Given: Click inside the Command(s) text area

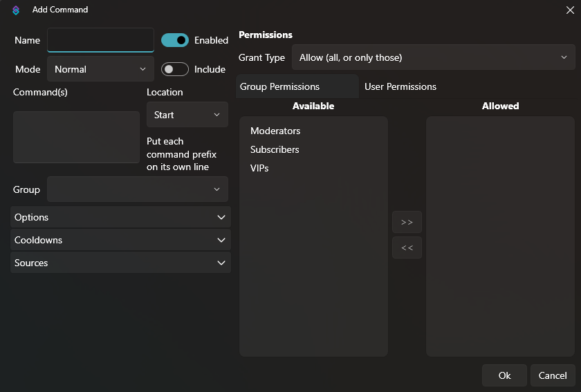Looking at the screenshot, I should 76,137.
